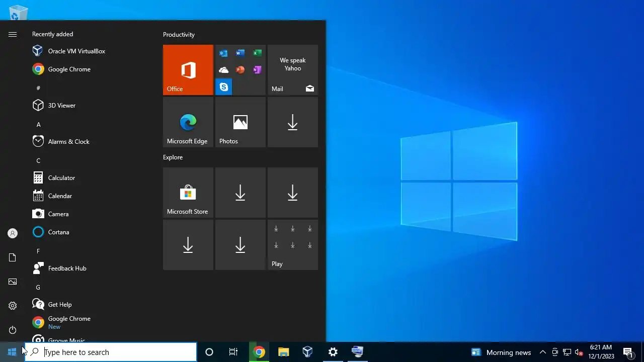Open Documents from Start sidebar

(13, 257)
